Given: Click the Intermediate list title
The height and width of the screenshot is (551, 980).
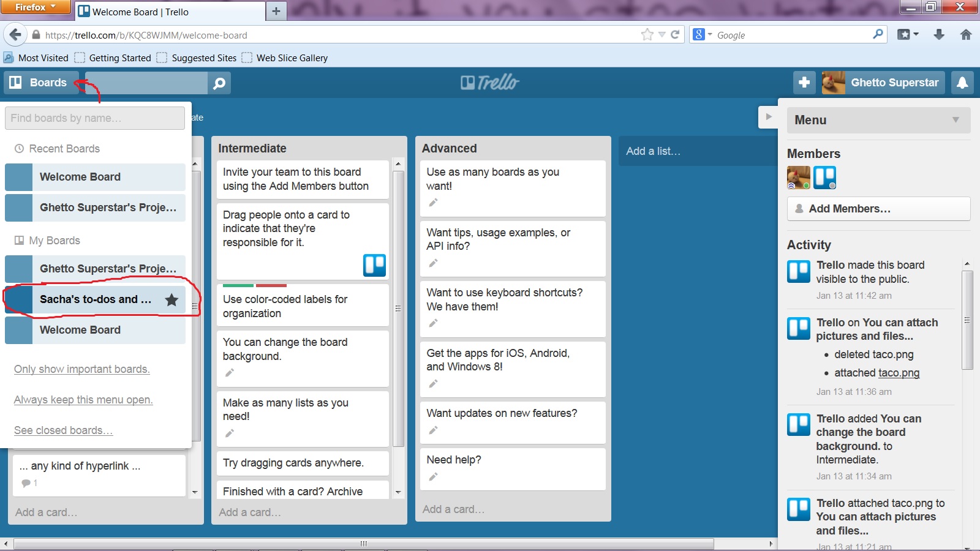Looking at the screenshot, I should click(252, 148).
